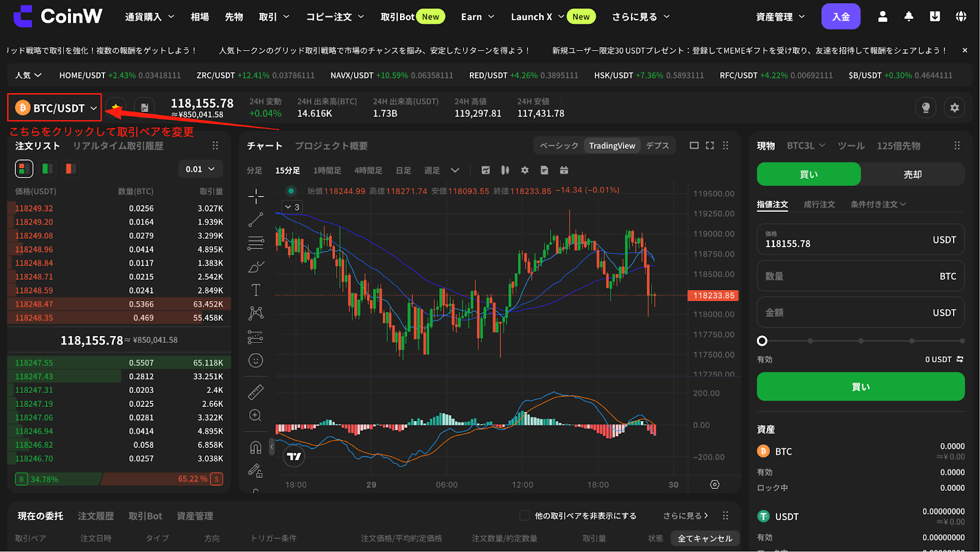Image resolution: width=980 pixels, height=552 pixels.
Task: Expand the Launch X dropdown
Action: 537,17
